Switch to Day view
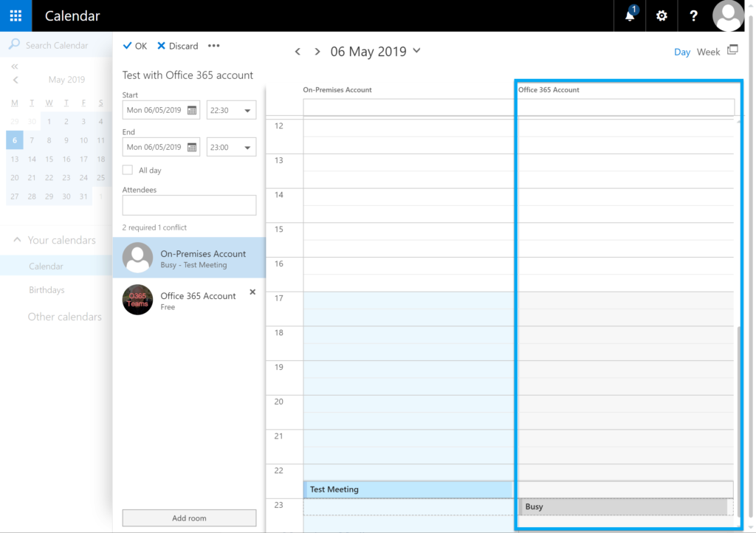This screenshot has width=756, height=533. pos(681,52)
